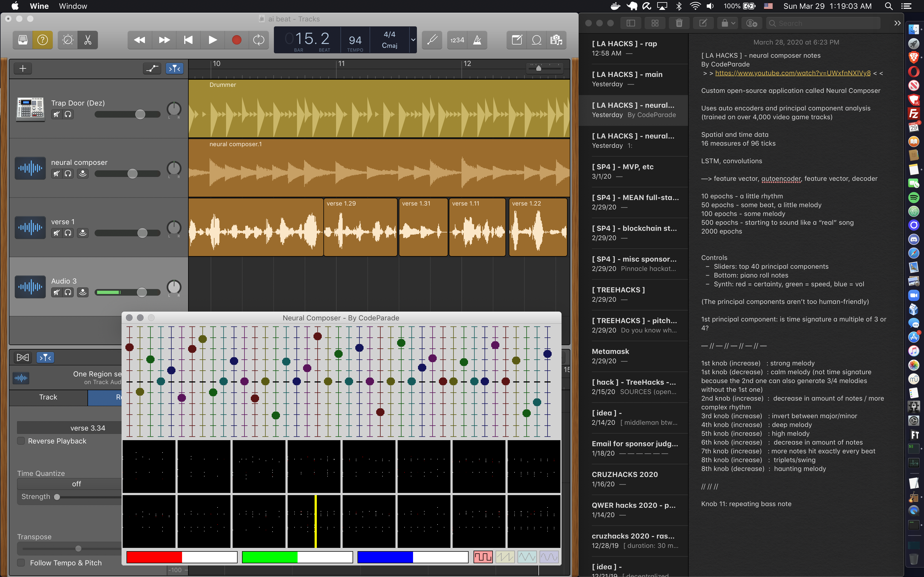Mute the neural composer track
The height and width of the screenshot is (577, 924).
[x=56, y=174]
